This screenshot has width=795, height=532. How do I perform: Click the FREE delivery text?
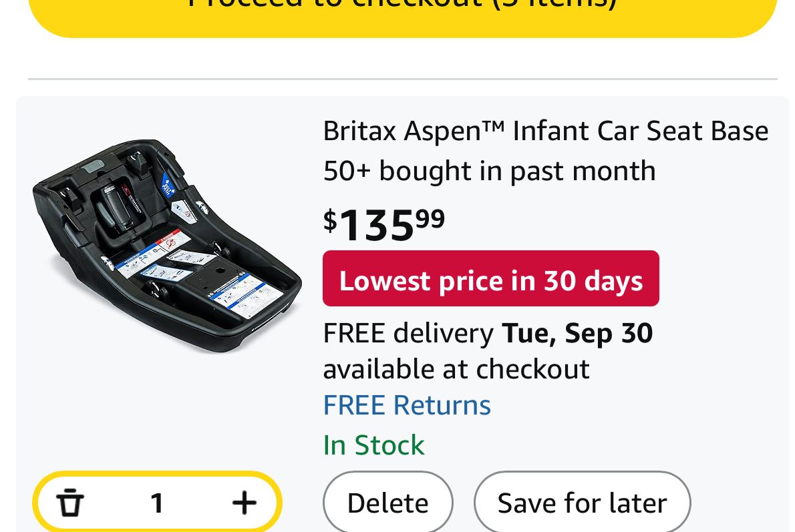pos(408,332)
